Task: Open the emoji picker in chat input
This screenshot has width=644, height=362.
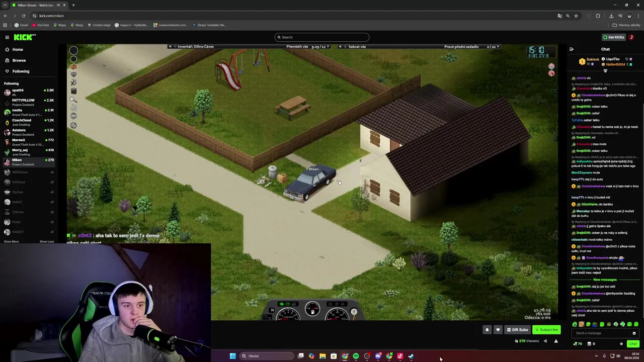Action: 634,333
